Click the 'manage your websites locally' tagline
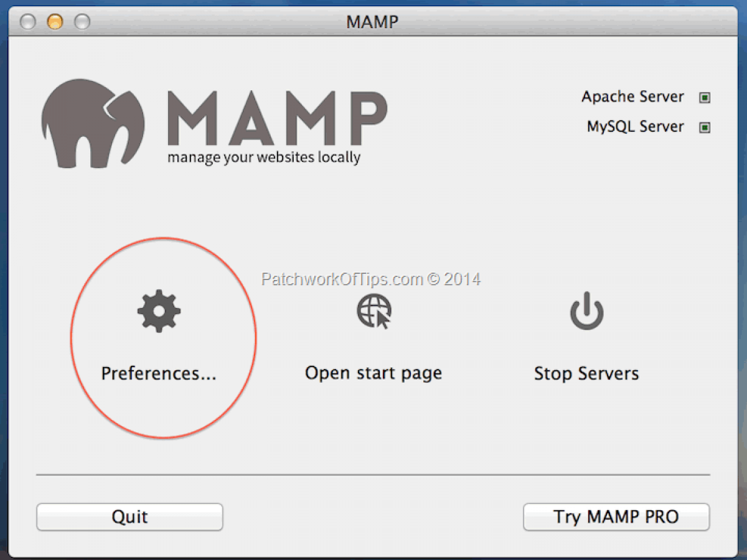 264,157
